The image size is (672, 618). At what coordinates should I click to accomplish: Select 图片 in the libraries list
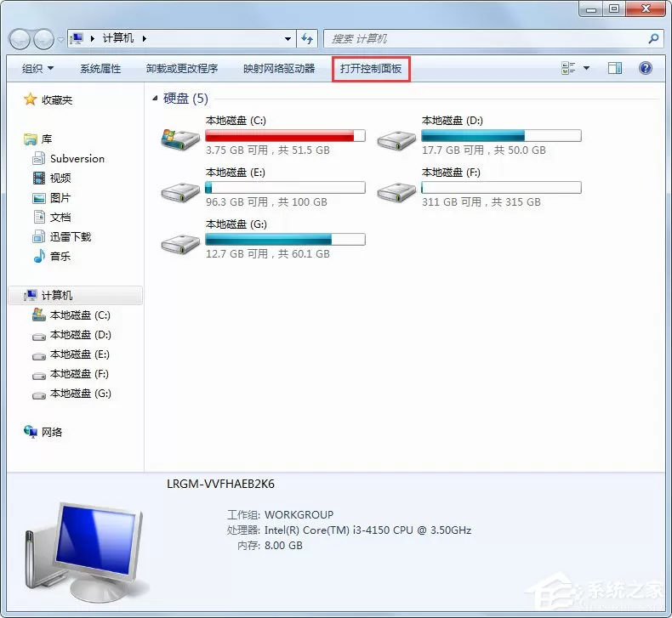pyautogui.click(x=60, y=198)
